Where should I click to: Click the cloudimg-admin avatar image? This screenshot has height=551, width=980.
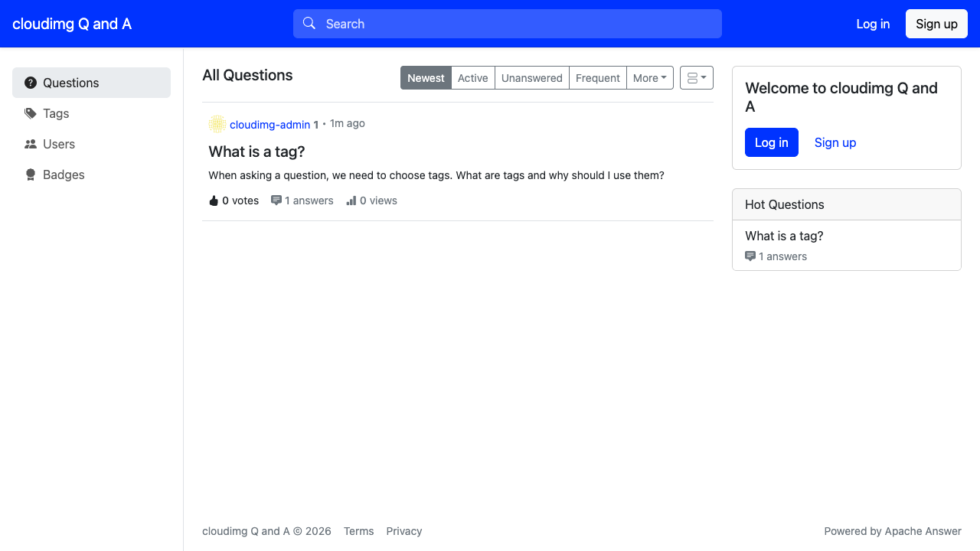[217, 124]
